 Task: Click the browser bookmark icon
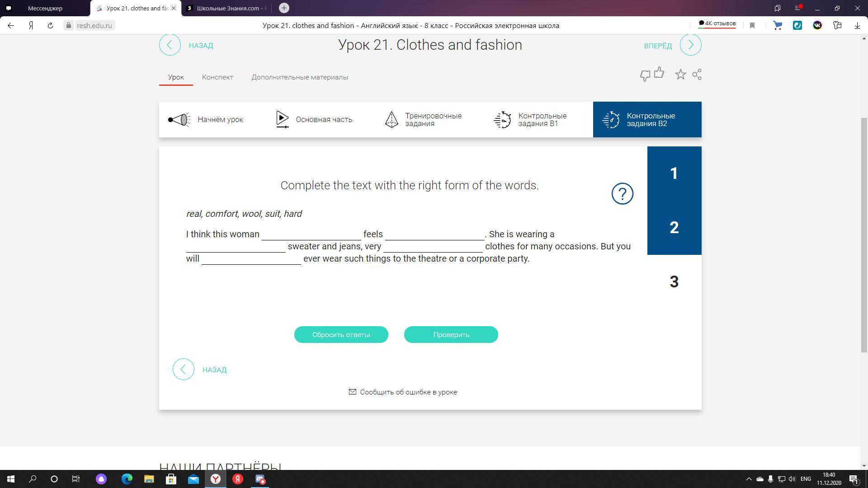click(x=752, y=26)
